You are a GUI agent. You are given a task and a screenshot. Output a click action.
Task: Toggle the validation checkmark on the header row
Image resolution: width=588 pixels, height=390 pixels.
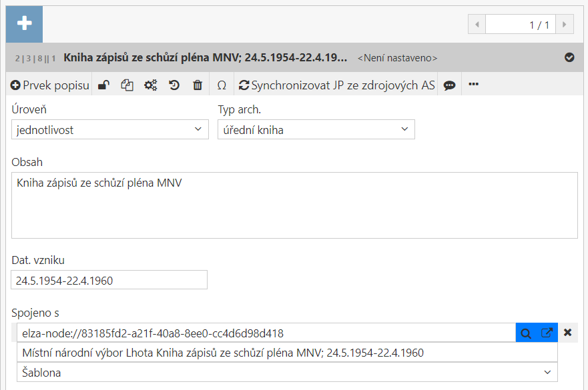pos(569,57)
